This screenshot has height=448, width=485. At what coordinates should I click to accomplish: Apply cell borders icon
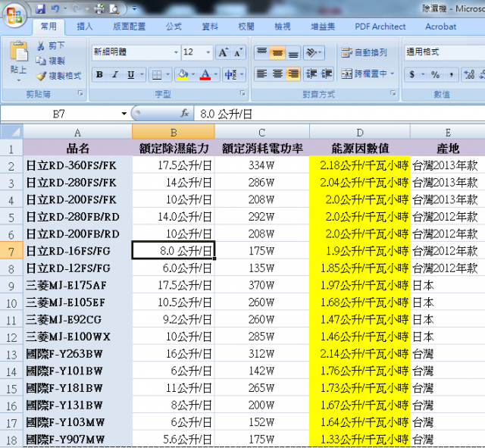pyautogui.click(x=157, y=74)
